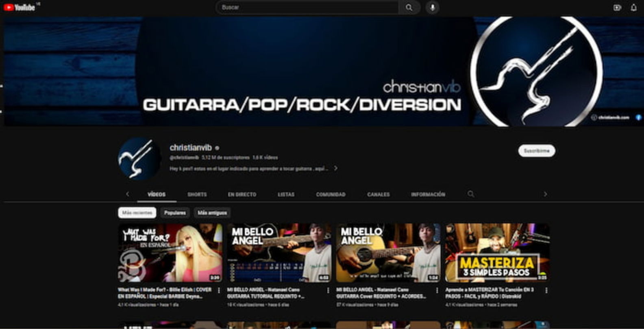Switch to the SHORTS tab
This screenshot has height=329, width=644.
(x=197, y=195)
